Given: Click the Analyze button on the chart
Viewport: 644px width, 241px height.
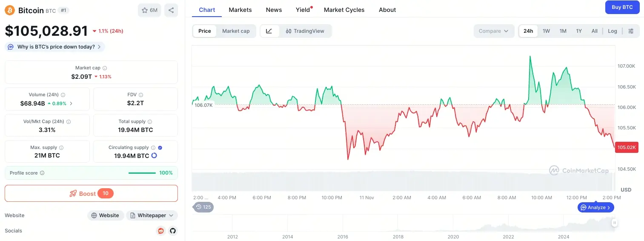Looking at the screenshot, I should 596,207.
